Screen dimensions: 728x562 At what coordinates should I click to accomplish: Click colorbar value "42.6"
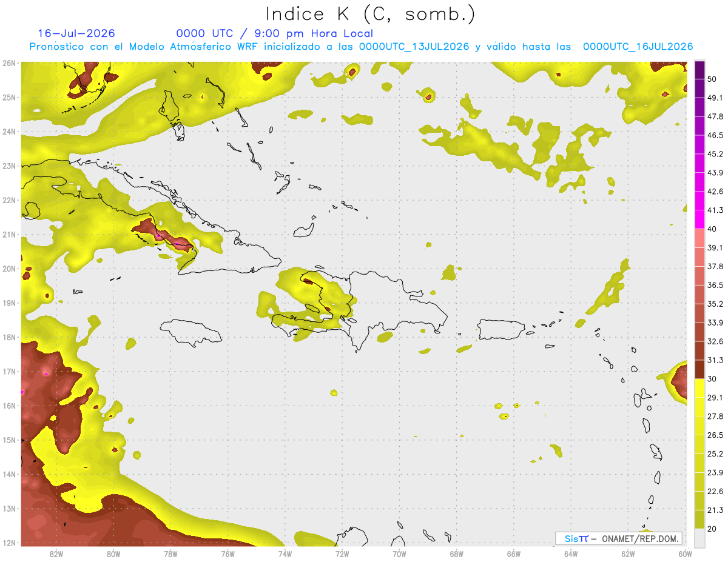(x=715, y=192)
